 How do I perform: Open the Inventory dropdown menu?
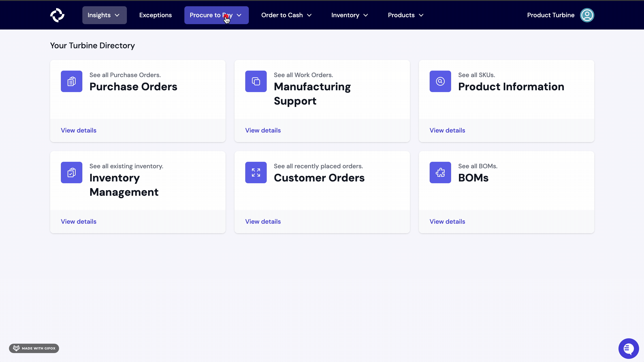(x=350, y=15)
